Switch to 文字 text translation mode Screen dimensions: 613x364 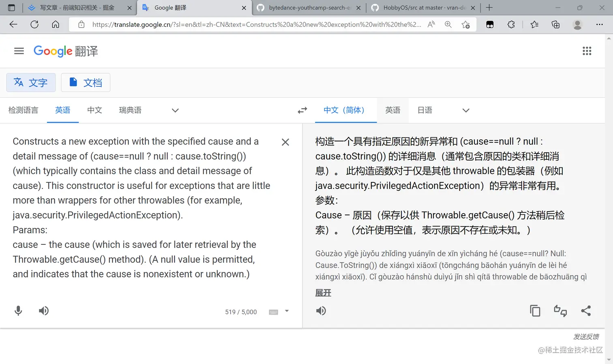pos(31,83)
